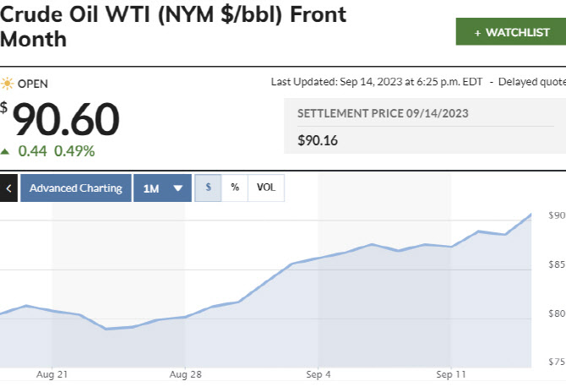This screenshot has height=392, width=566.
Task: Add Crude Oil WTI to Watchlist
Action: (x=510, y=32)
